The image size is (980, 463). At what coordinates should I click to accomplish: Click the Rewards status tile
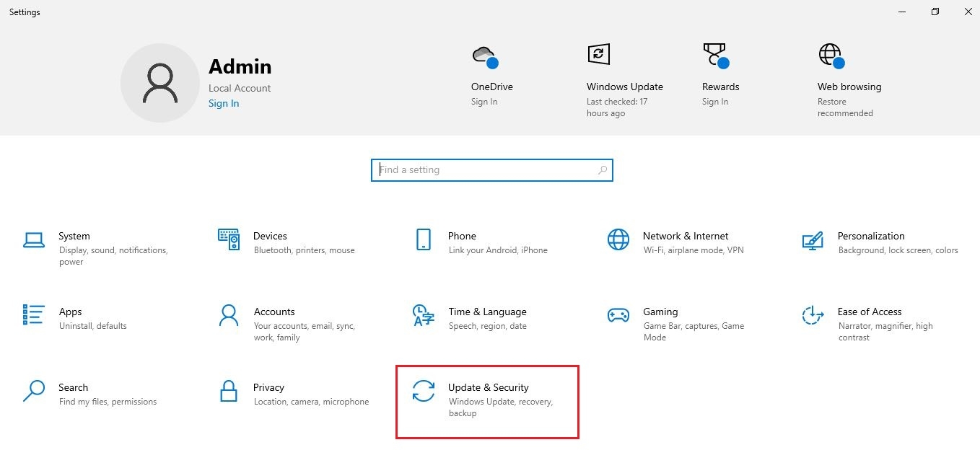tap(720, 87)
